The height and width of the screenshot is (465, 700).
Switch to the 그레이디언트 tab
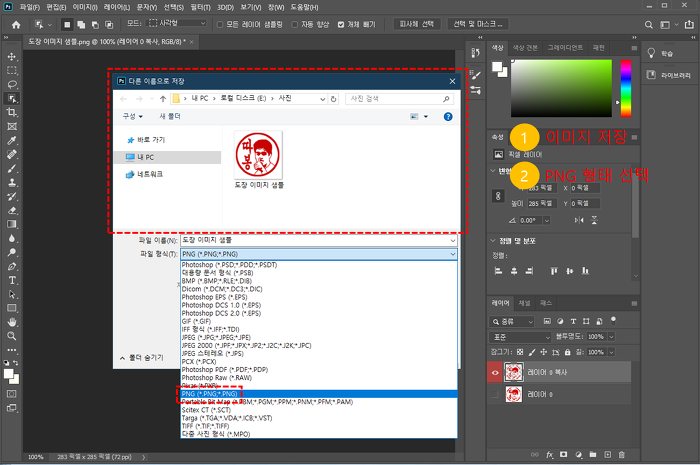[565, 48]
